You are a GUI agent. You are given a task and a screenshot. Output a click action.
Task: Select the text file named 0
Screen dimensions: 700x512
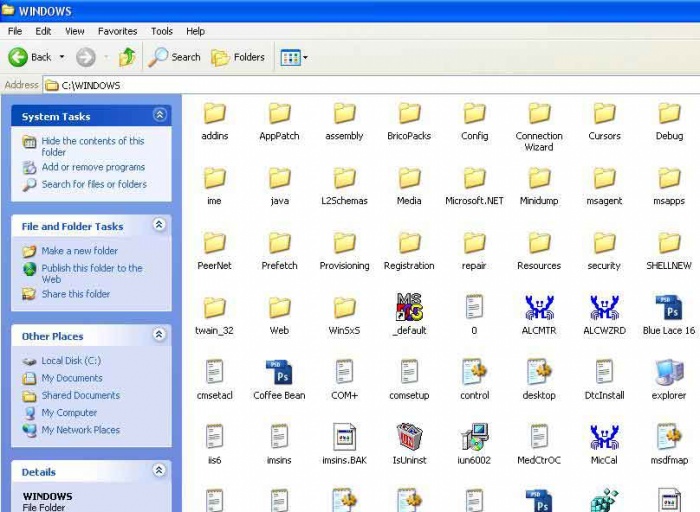(x=474, y=314)
